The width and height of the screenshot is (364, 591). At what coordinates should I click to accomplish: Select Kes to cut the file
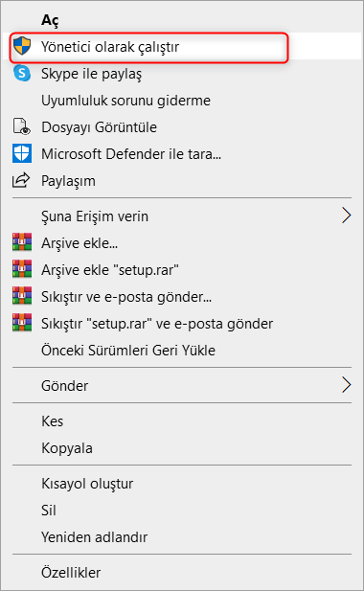(x=182, y=421)
